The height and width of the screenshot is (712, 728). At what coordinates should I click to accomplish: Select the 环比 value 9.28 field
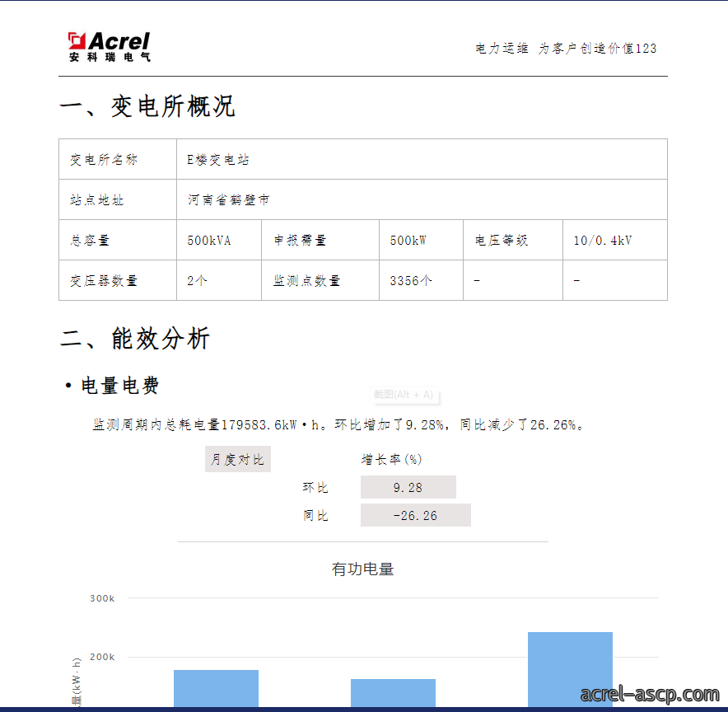pos(408,487)
